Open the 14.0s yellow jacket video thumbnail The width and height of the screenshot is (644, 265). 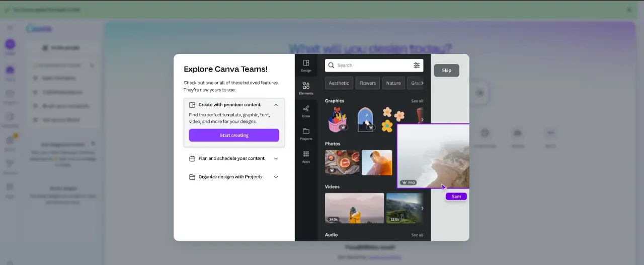point(354,208)
